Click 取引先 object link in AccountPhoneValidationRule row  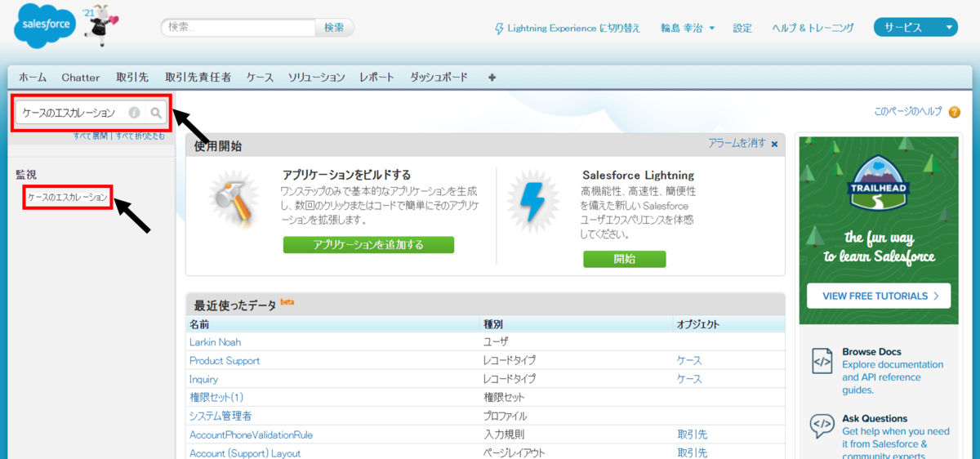[x=692, y=435]
